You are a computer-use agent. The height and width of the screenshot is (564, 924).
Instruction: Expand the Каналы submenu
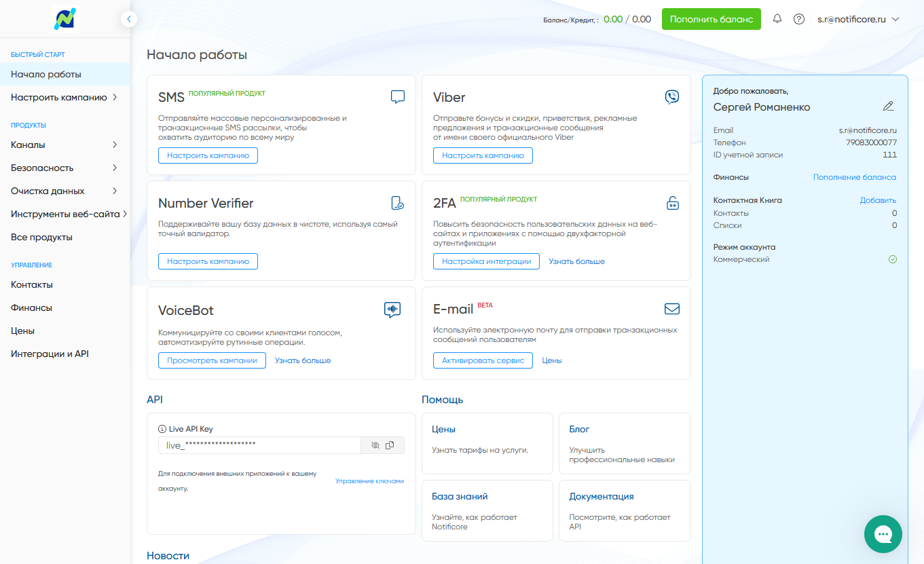click(x=64, y=145)
